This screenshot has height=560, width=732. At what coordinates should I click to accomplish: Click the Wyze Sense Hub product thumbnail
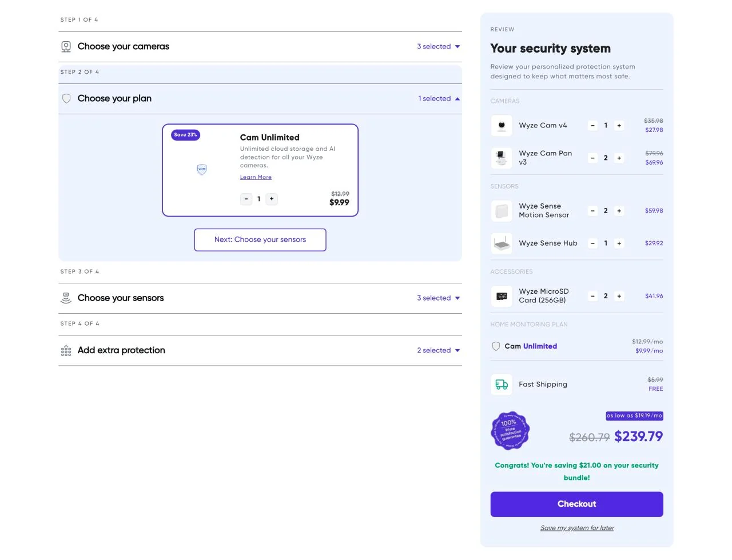click(x=502, y=243)
